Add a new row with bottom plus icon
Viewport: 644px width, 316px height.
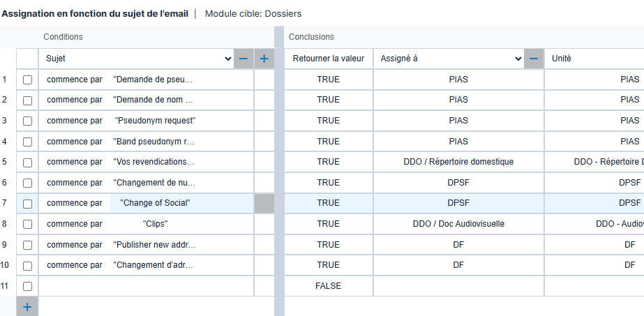27,307
